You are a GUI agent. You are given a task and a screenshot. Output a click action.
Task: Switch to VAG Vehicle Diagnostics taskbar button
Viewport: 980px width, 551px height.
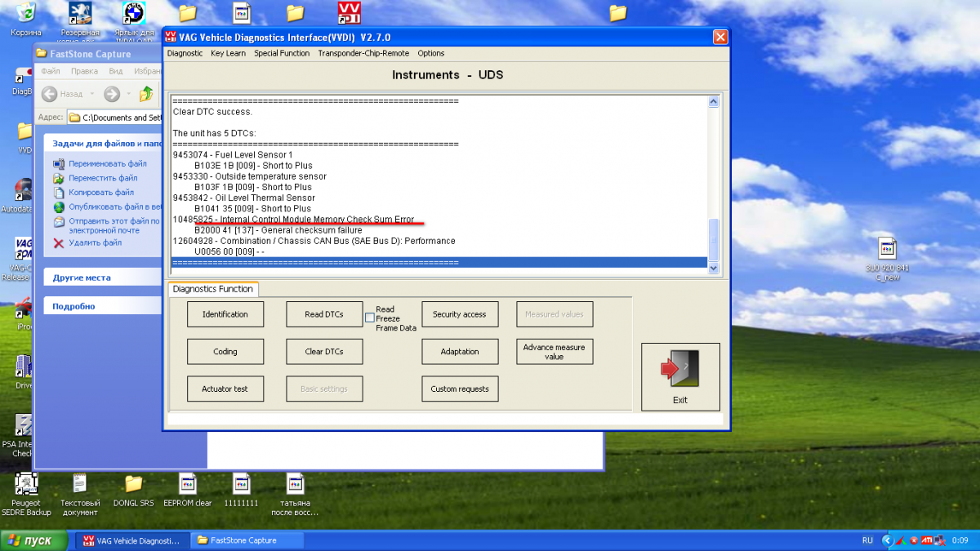(x=131, y=540)
